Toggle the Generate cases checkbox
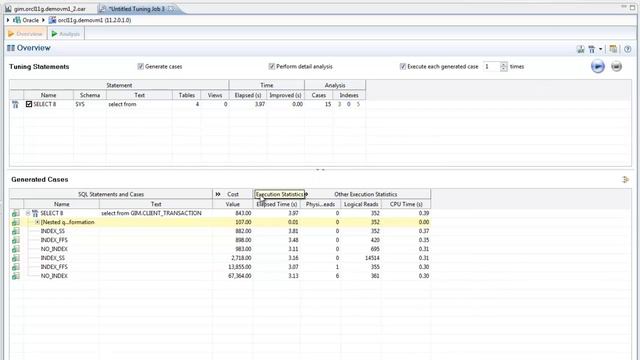This screenshot has height=360, width=640. 140,67
